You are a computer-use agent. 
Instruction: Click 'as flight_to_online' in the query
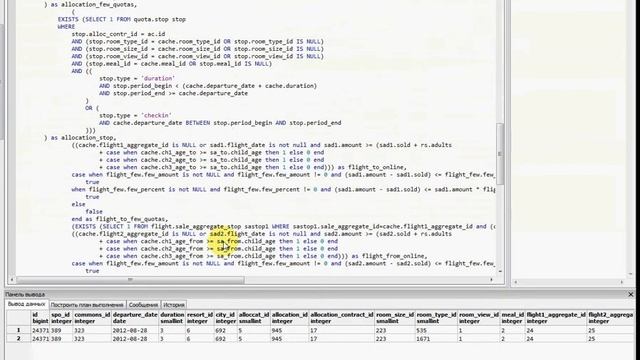[371, 167]
